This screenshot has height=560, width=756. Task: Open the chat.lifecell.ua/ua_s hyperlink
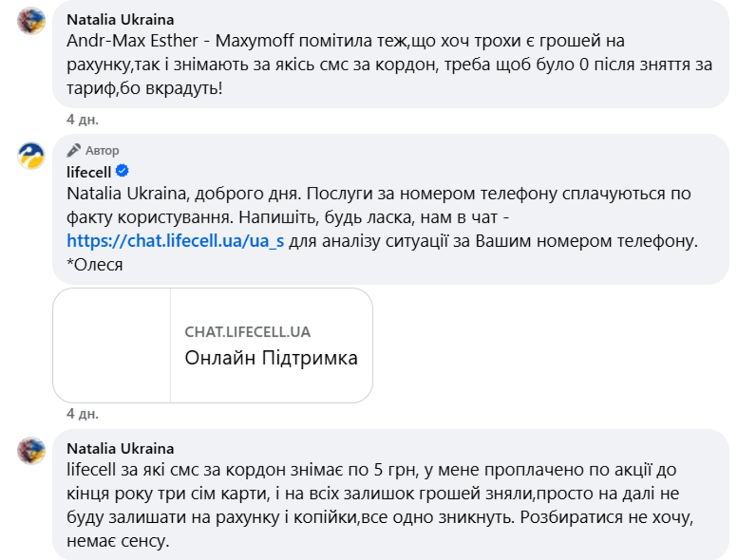175,241
